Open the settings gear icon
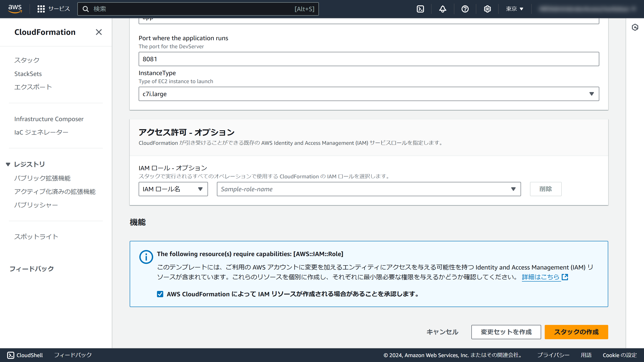The width and height of the screenshot is (644, 362). (487, 9)
